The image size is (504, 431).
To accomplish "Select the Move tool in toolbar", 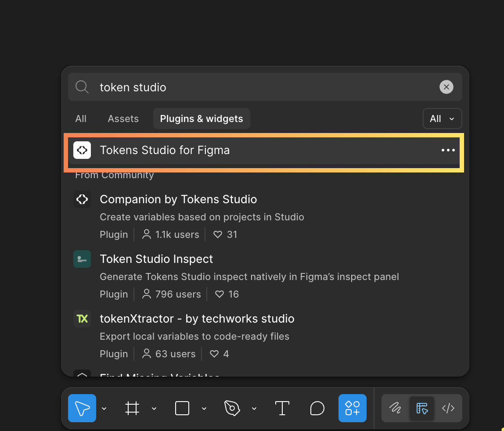I will [82, 408].
